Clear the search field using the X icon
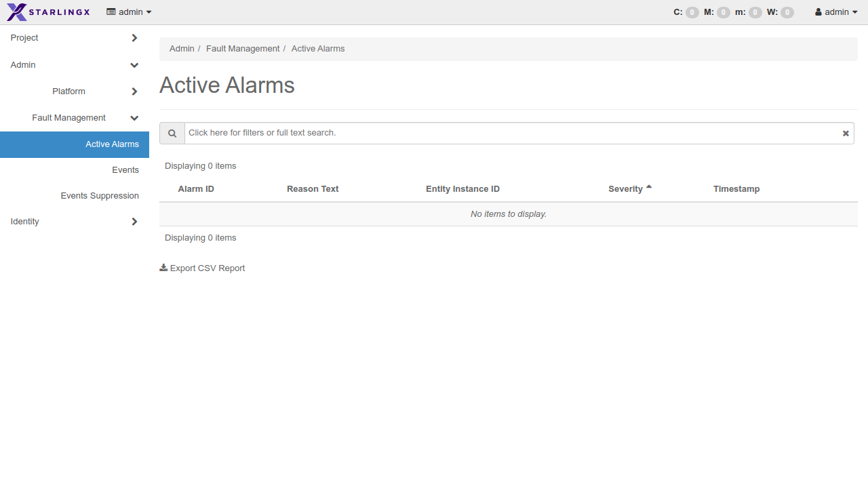Image resolution: width=868 pixels, height=488 pixels. point(845,133)
